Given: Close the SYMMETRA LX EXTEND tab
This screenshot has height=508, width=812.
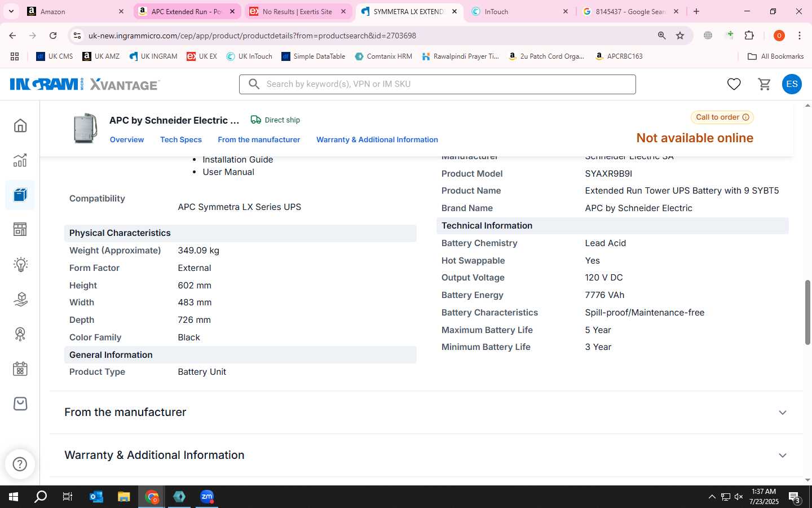Looking at the screenshot, I should (454, 11).
